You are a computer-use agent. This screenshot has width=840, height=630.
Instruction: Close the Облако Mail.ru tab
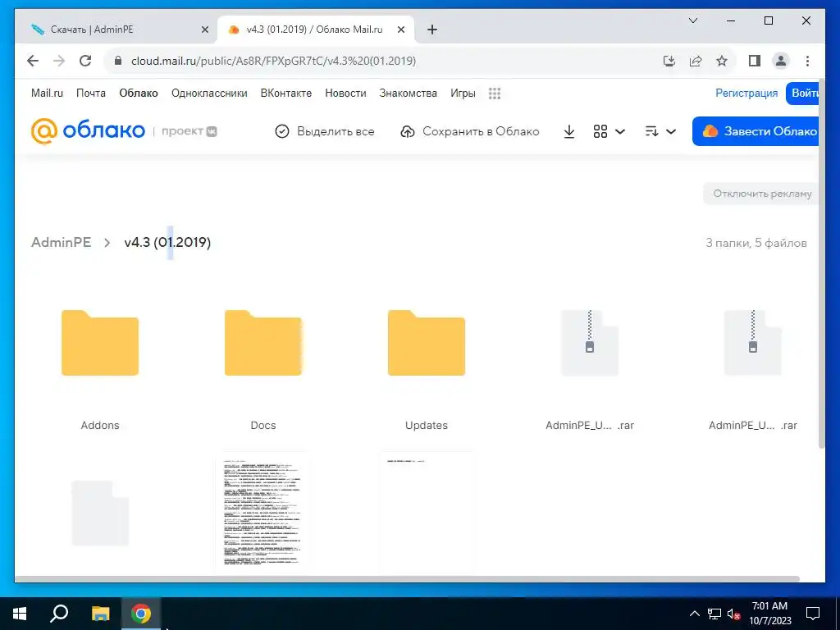400,30
